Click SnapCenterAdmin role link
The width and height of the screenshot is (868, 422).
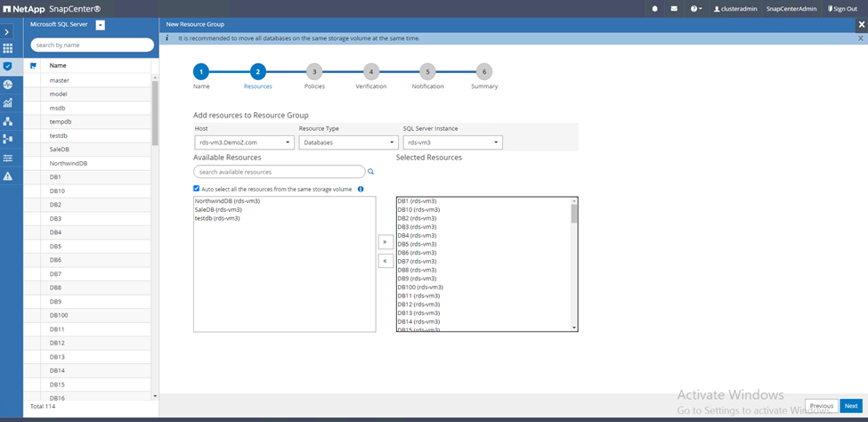coord(791,9)
